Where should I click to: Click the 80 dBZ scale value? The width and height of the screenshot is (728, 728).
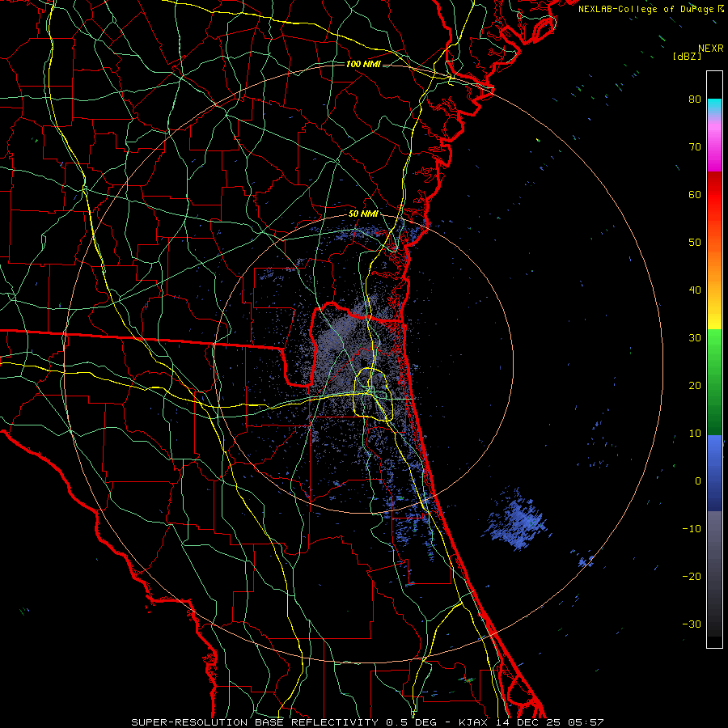tap(695, 99)
